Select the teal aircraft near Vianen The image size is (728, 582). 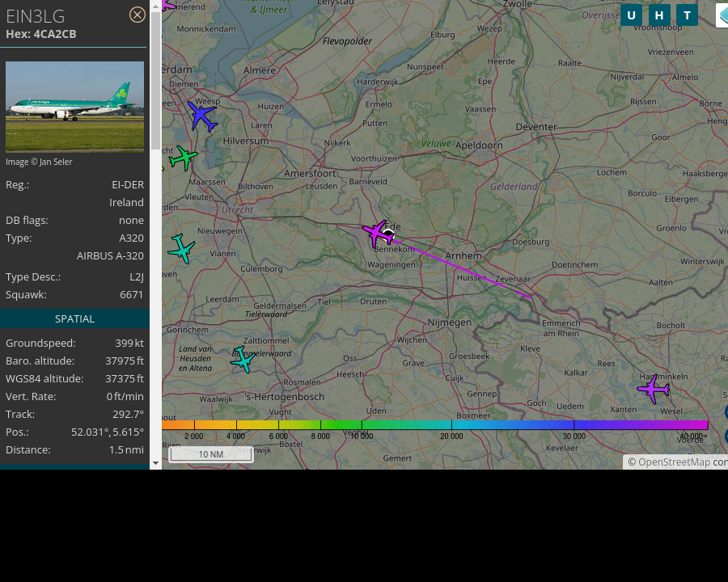click(181, 249)
